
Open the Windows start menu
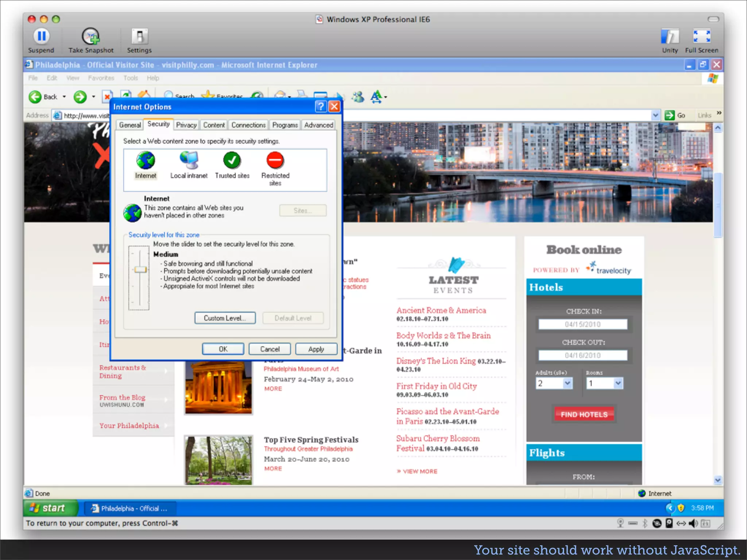[50, 508]
